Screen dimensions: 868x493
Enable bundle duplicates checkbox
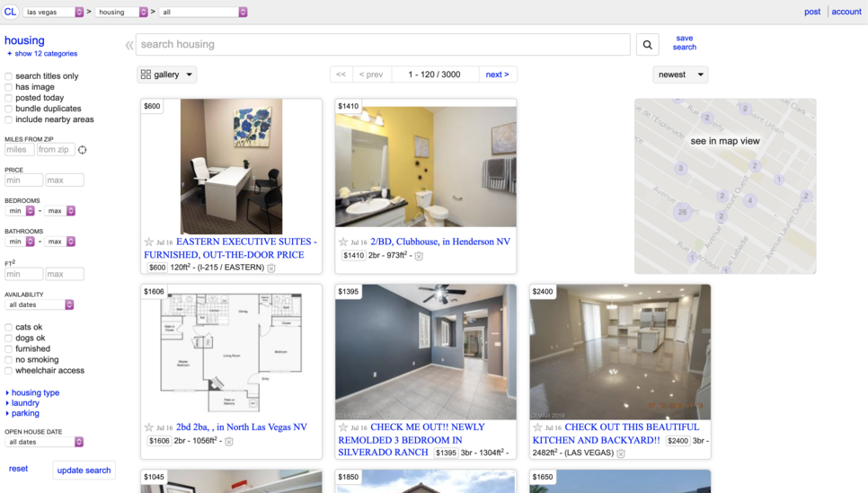[x=8, y=109]
